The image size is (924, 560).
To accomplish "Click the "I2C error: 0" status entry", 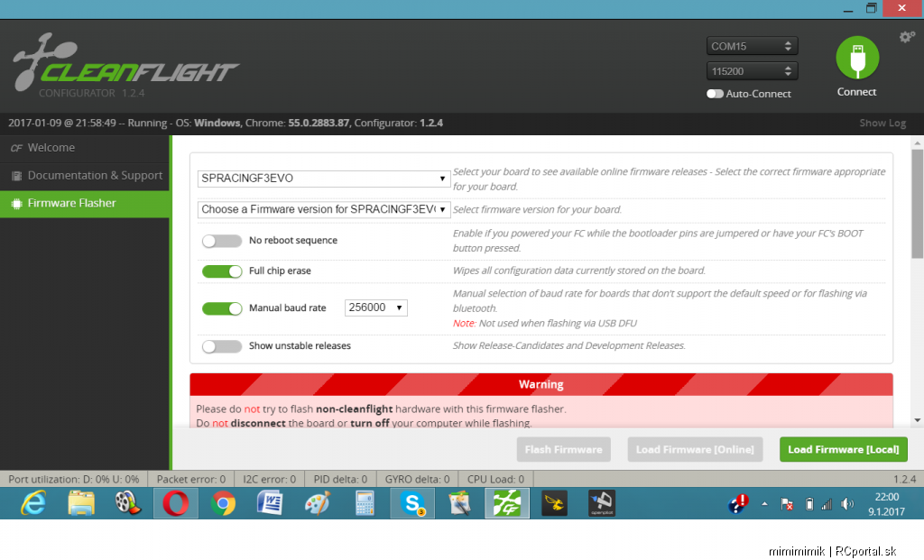I will [269, 480].
